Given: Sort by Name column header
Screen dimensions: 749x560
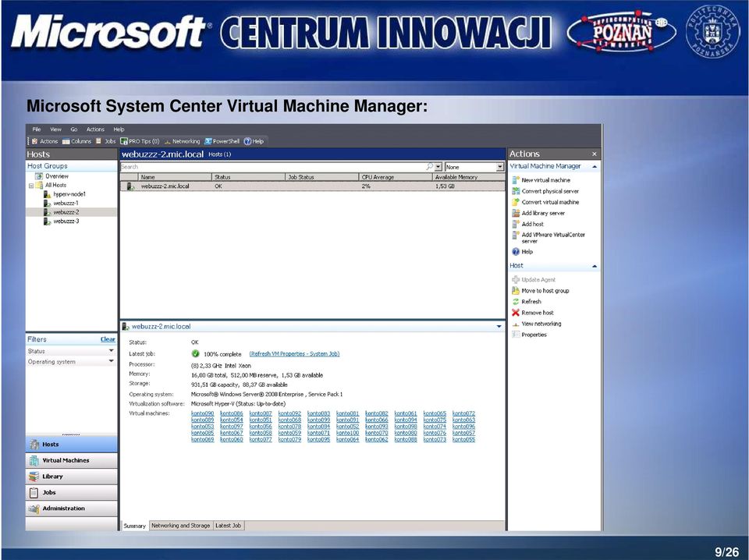Looking at the screenshot, I should pyautogui.click(x=175, y=177).
